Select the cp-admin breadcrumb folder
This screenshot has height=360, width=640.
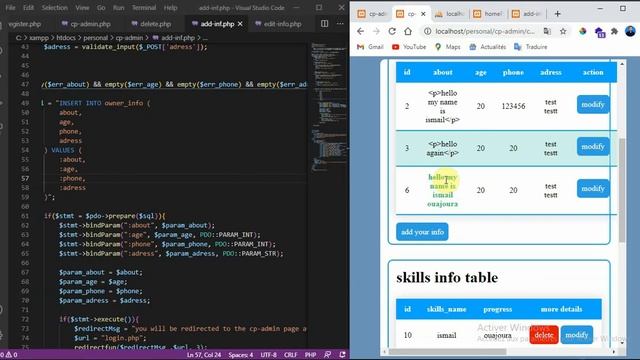point(129,38)
